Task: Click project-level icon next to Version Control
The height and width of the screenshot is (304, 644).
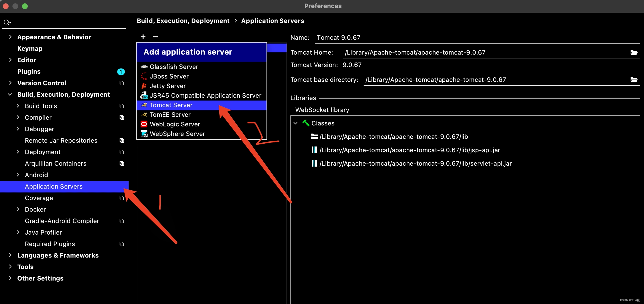Action: 122,83
